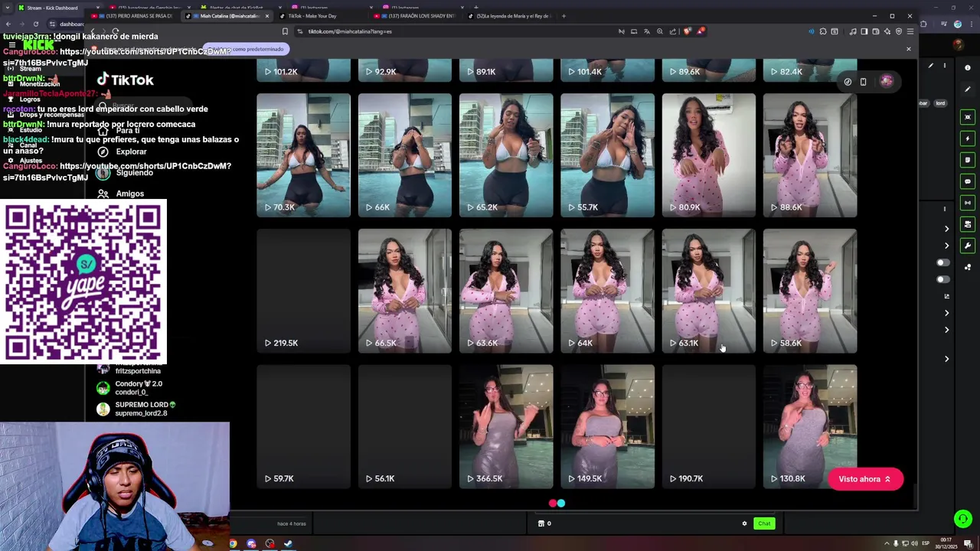Click the ESP language indicator in taskbar
Screen dimensions: 980x551
[926, 543]
